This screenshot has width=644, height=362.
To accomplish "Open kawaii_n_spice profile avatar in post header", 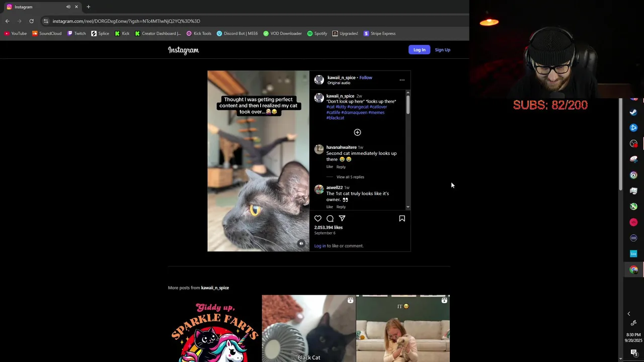I will point(319,80).
